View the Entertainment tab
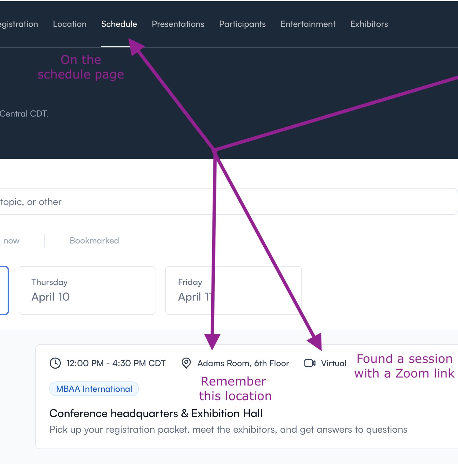Image resolution: width=458 pixels, height=476 pixels. [x=308, y=24]
